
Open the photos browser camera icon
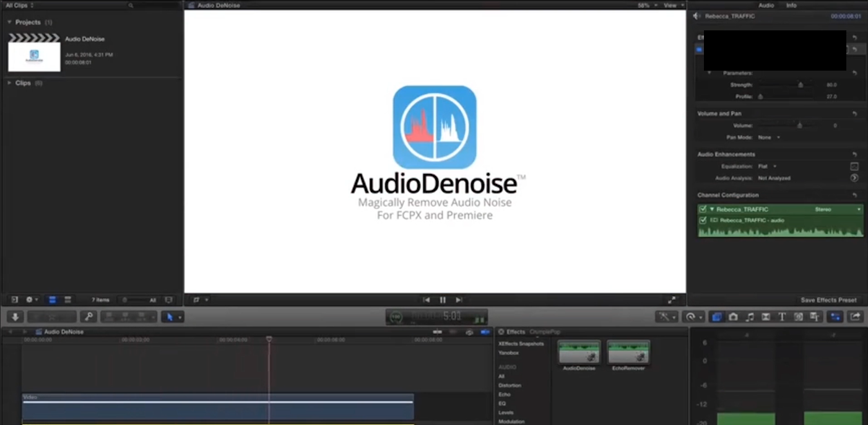click(734, 317)
